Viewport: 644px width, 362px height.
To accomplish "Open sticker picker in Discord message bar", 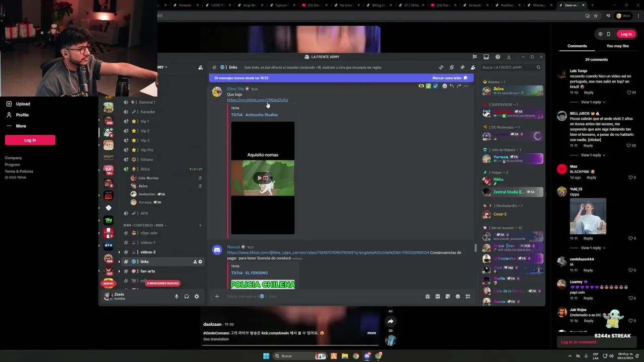I will 448,297.
